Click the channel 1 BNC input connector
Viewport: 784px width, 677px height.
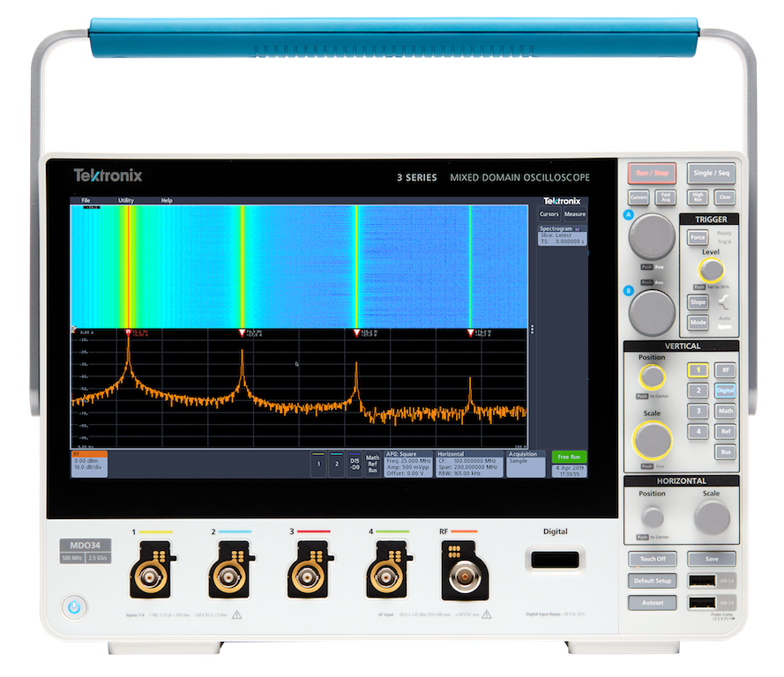[149, 577]
